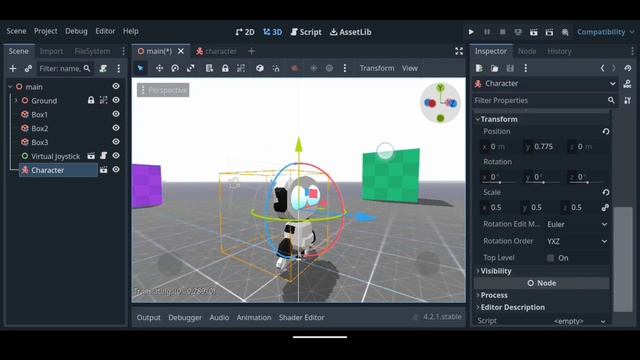Click the group selected nodes toolbar icon
The image size is (640, 360).
click(241, 68)
